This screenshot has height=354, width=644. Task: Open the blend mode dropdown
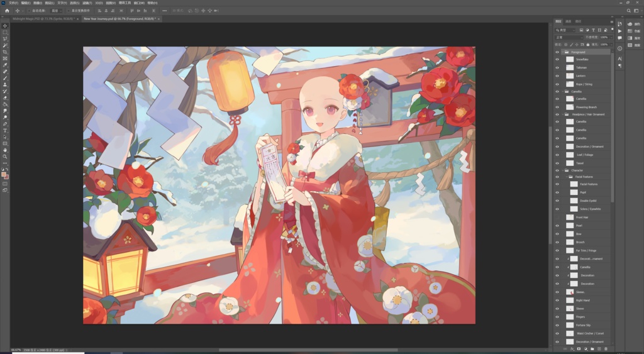pyautogui.click(x=569, y=37)
